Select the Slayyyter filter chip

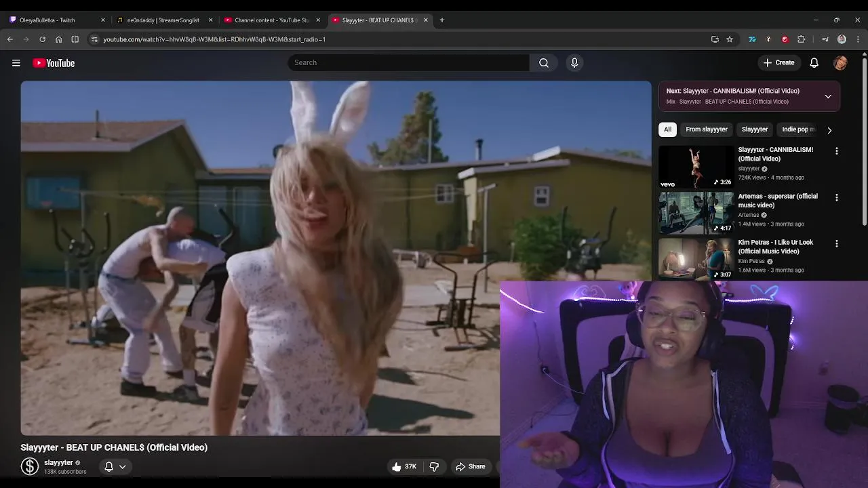point(755,129)
